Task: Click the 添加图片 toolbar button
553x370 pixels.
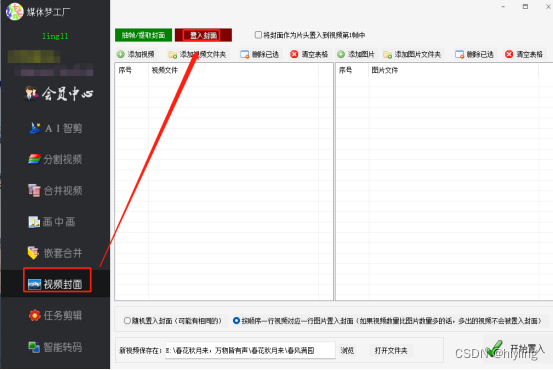Action: (356, 54)
